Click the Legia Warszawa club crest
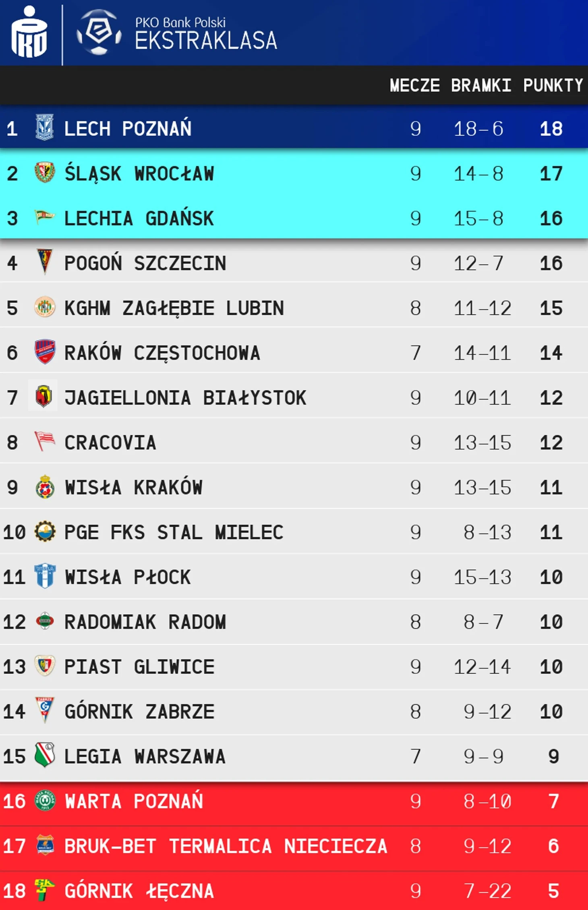588x910 pixels. [44, 755]
